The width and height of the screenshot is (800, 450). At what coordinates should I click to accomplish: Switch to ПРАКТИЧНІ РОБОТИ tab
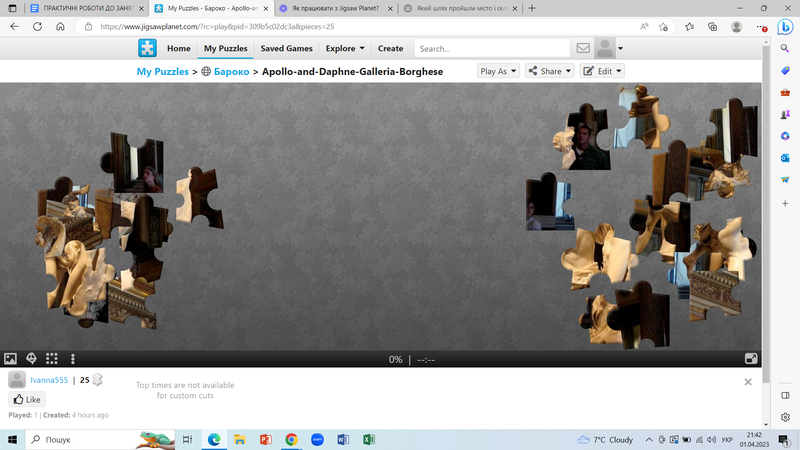point(87,8)
